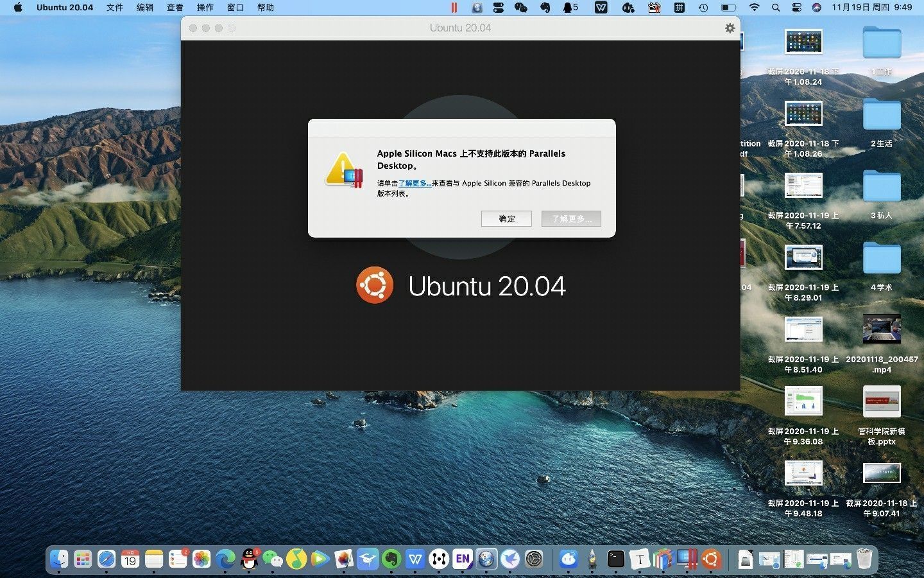Image resolution: width=924 pixels, height=578 pixels.
Task: Open the Apple menu
Action: tap(17, 8)
